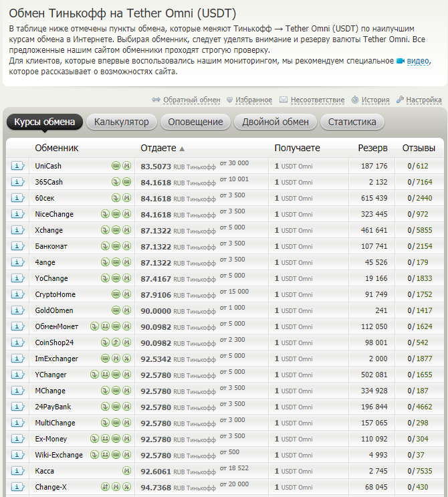Screen dimensions: 448x497
Task: Open the Настройка link
Action: click(x=424, y=100)
